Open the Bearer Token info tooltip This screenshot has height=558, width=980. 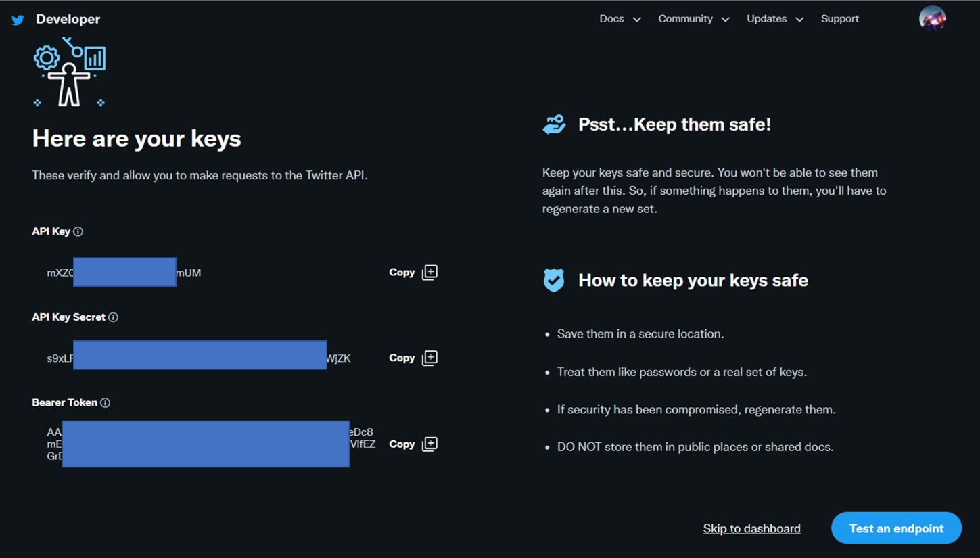(x=106, y=403)
